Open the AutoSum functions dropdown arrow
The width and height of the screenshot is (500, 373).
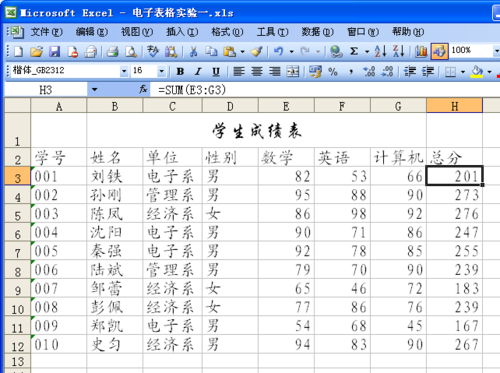[367, 52]
